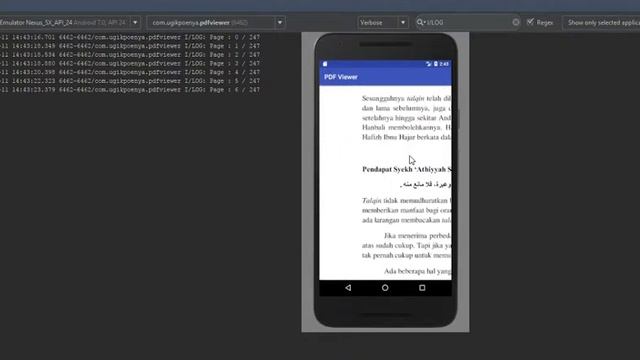This screenshot has height=360, width=640.
Task: Tap the emulator Back navigation button
Action: pos(348,288)
